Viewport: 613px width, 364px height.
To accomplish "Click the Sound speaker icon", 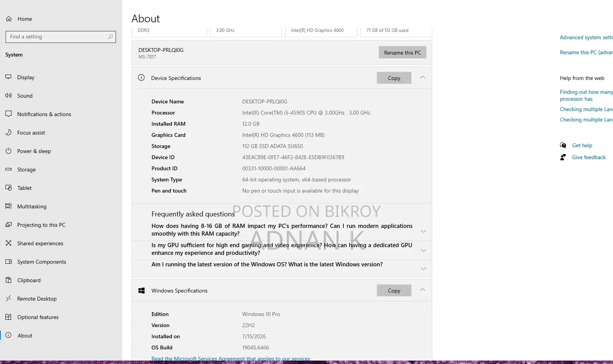I will [x=8, y=96].
